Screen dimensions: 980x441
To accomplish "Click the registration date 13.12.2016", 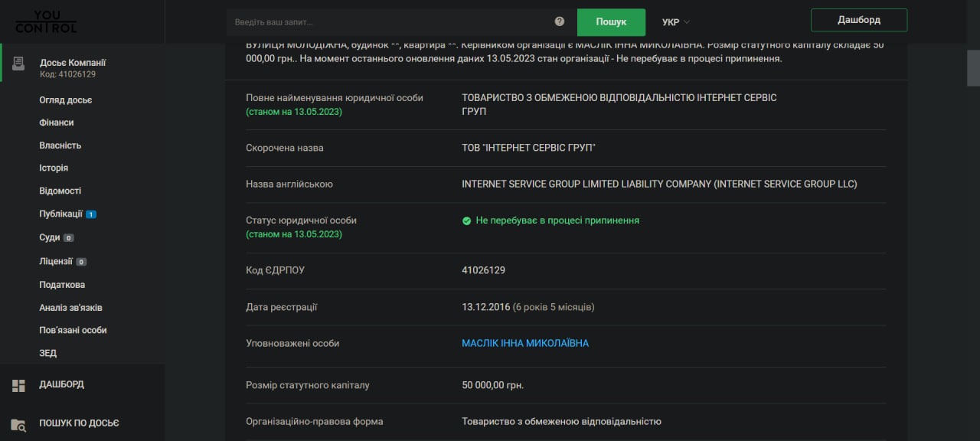I will pos(485,307).
